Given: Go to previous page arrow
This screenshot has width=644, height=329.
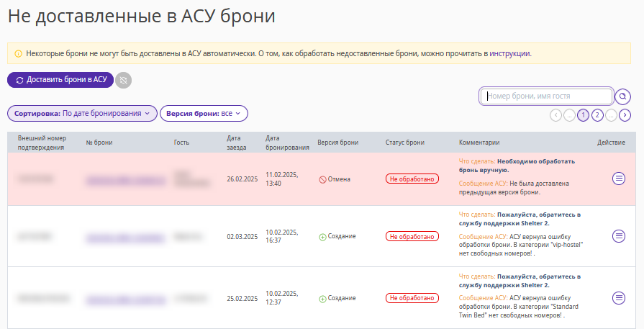Looking at the screenshot, I should (555, 115).
